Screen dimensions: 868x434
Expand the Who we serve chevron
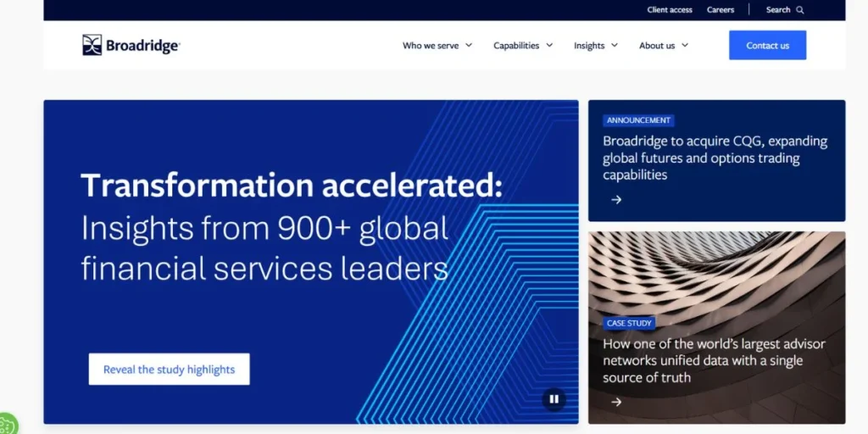[x=469, y=46]
